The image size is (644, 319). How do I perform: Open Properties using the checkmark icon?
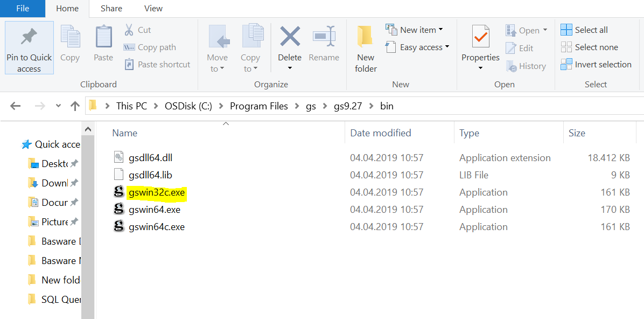click(x=480, y=37)
